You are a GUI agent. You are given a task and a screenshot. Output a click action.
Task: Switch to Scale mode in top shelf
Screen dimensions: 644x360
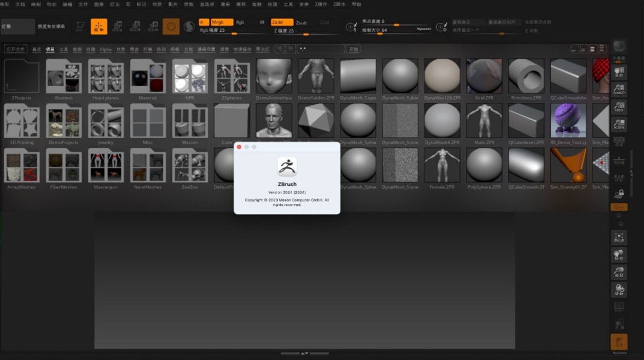135,26
